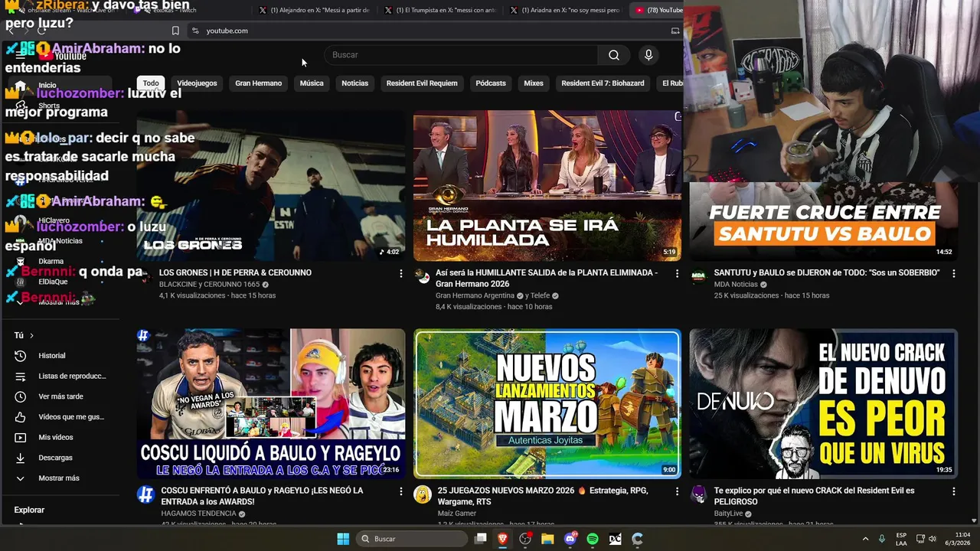Open the network icon in system tray
This screenshot has width=980, height=551.
click(x=920, y=539)
